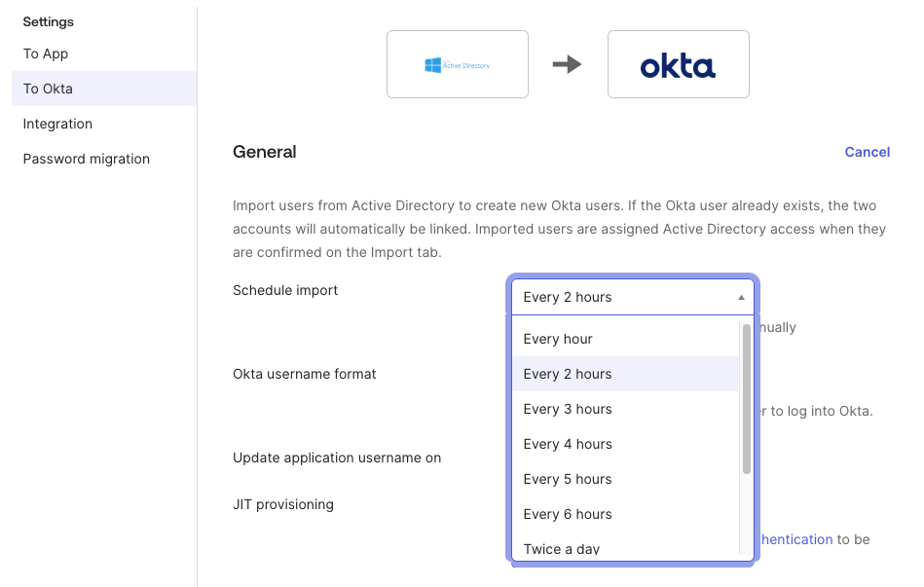Click the Okta logo tile
924x587 pixels.
pyautogui.click(x=679, y=64)
